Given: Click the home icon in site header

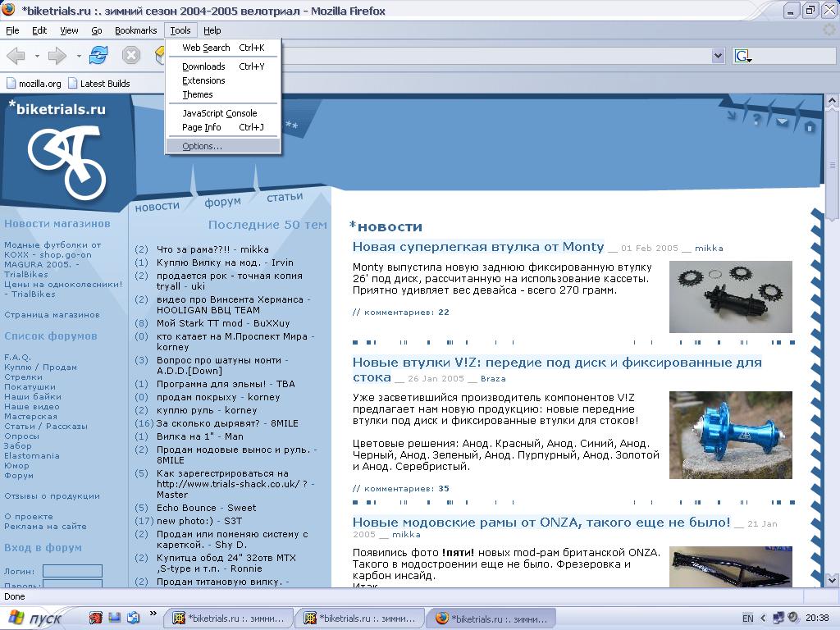Looking at the screenshot, I should (x=810, y=126).
